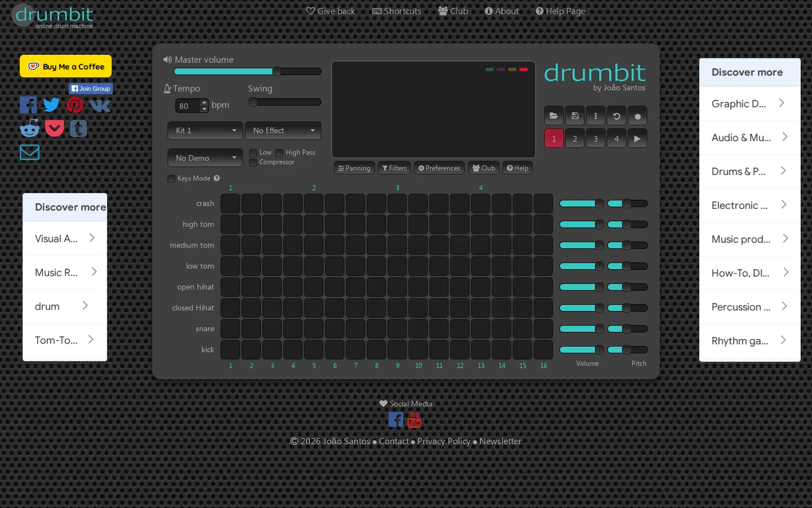Click the record circle button
812x508 pixels.
point(637,116)
